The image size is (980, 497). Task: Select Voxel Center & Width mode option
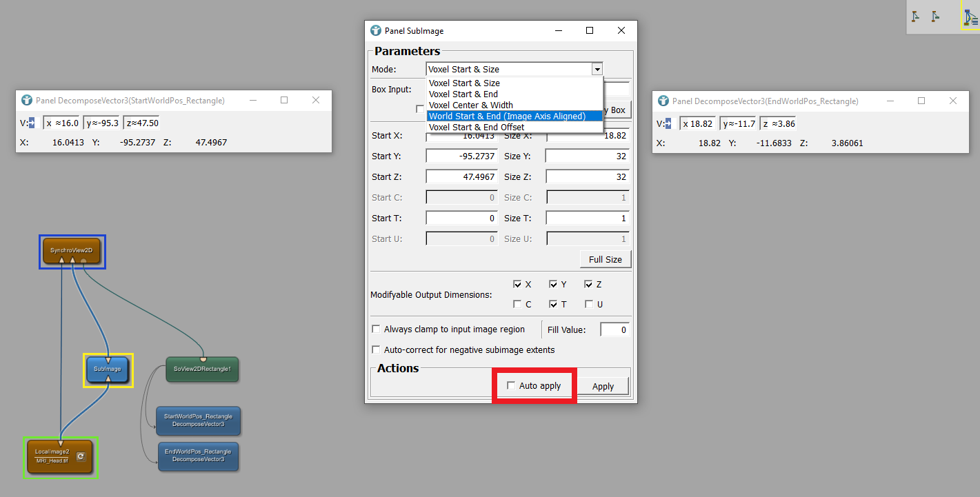pos(470,105)
